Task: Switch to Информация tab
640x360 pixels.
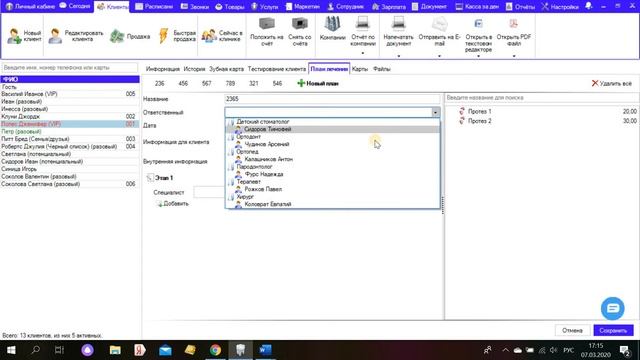Action: pos(162,69)
